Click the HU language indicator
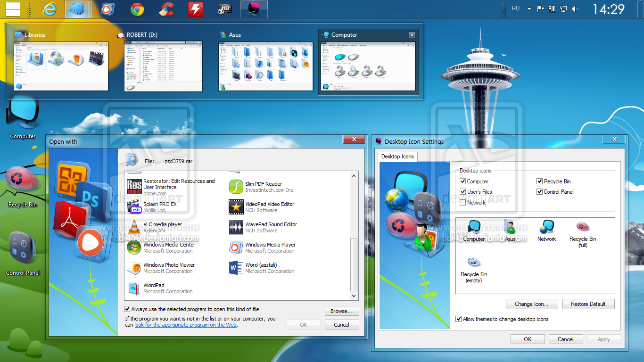Screen dimensions: 644x362 pos(516,8)
